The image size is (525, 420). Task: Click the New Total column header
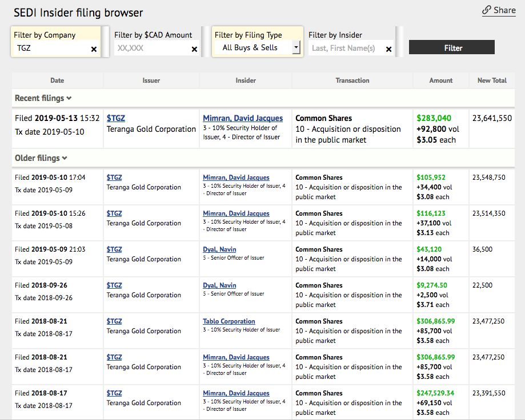click(492, 80)
